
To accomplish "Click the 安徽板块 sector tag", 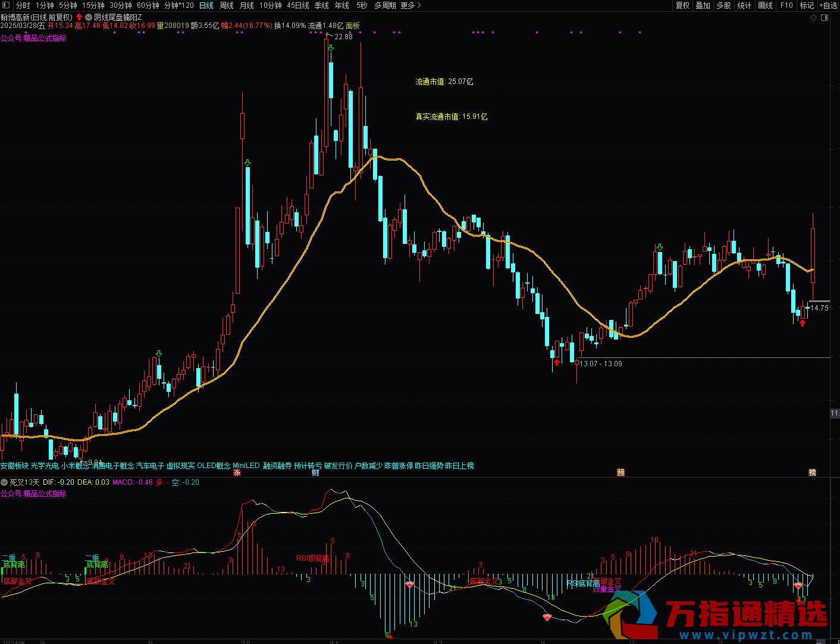I will coord(14,466).
